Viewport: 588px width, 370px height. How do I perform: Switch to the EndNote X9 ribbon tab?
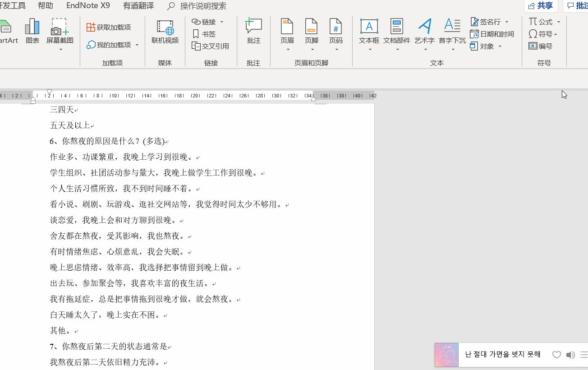(x=87, y=5)
